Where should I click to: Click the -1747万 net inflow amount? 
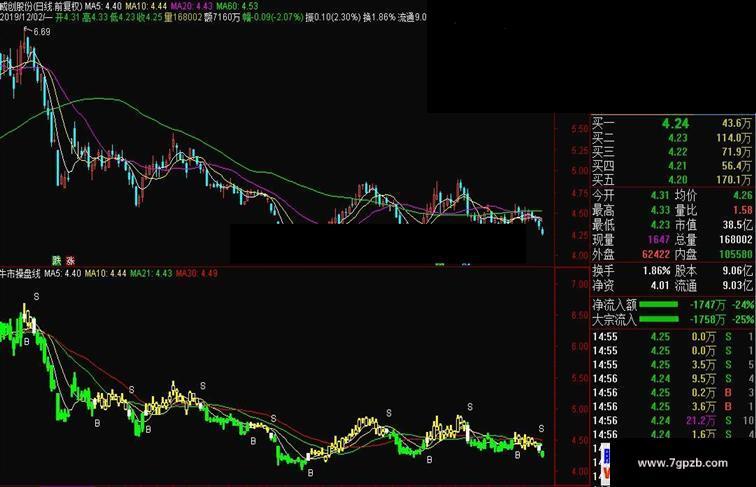pos(707,305)
